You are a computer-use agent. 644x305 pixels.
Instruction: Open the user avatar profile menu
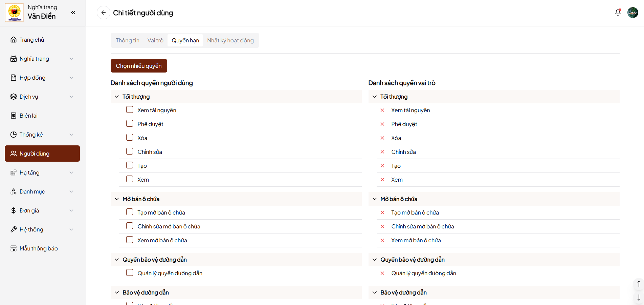tap(632, 13)
